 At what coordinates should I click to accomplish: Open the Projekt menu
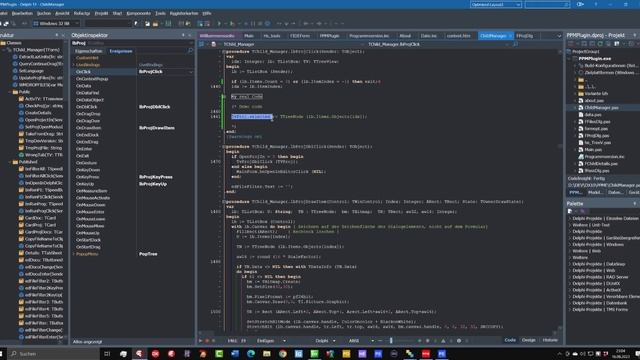pyautogui.click(x=101, y=13)
